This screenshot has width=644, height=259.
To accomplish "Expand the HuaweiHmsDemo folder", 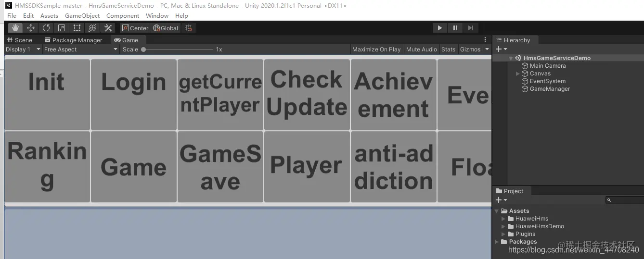I will pos(503,226).
